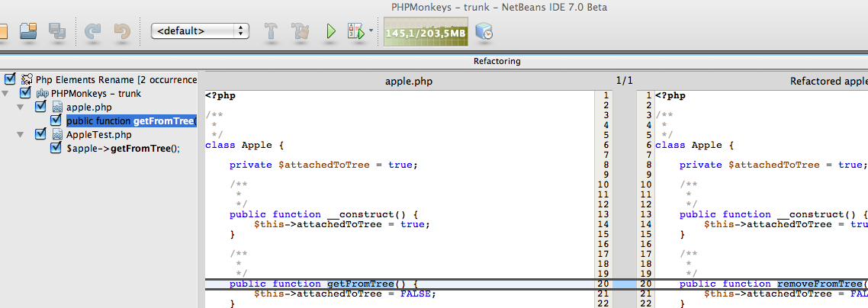The width and height of the screenshot is (868, 308).
Task: Open the dropdown arrow beside Debug icon
Action: 371,31
